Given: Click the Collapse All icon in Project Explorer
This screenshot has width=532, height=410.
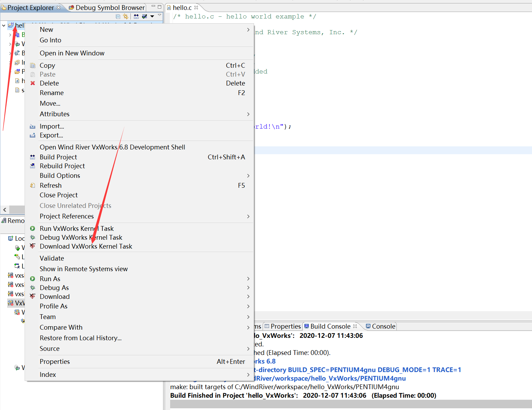Looking at the screenshot, I should coord(117,16).
